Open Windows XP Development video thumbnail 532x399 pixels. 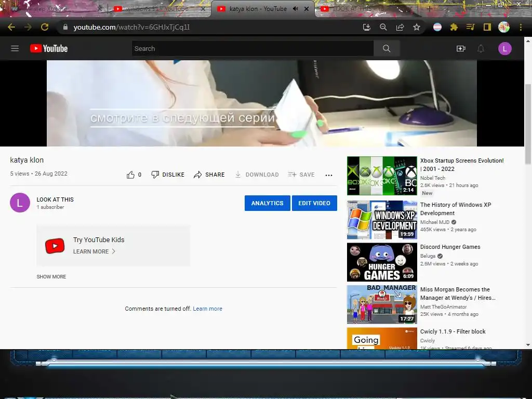pyautogui.click(x=382, y=220)
